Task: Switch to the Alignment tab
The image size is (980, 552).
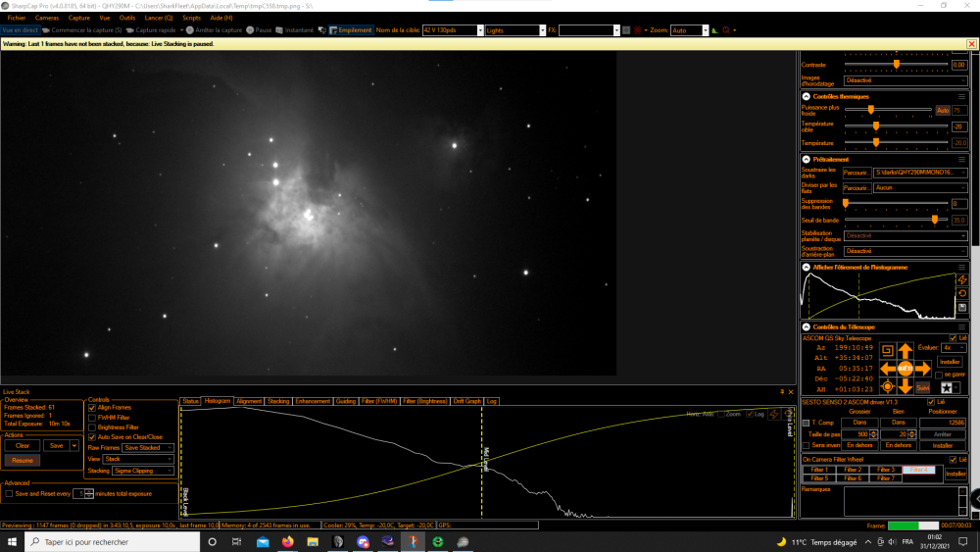Action: (x=249, y=401)
